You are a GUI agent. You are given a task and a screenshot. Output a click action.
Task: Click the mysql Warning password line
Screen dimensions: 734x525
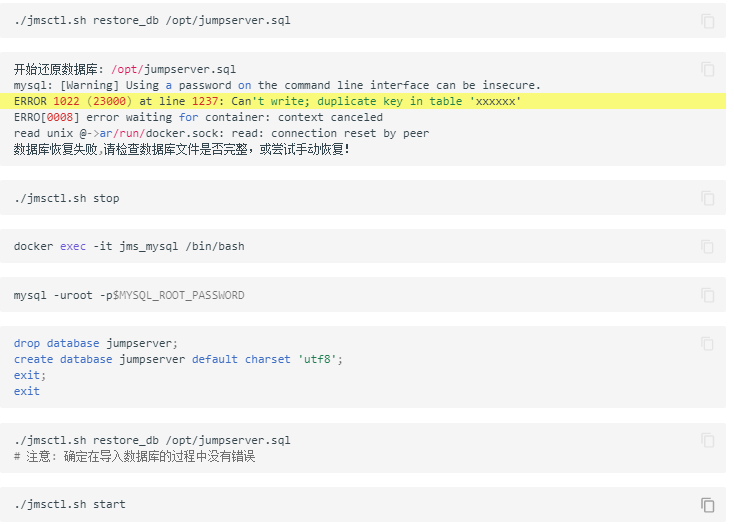277,86
